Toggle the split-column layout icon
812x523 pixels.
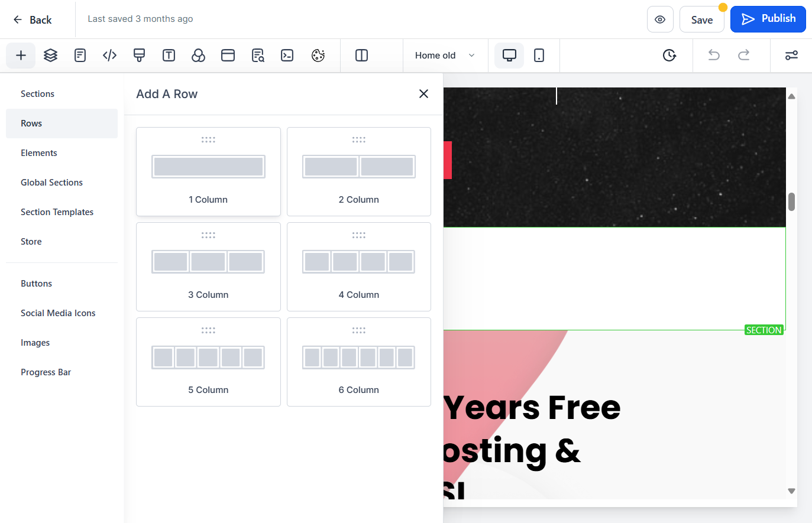click(361, 56)
